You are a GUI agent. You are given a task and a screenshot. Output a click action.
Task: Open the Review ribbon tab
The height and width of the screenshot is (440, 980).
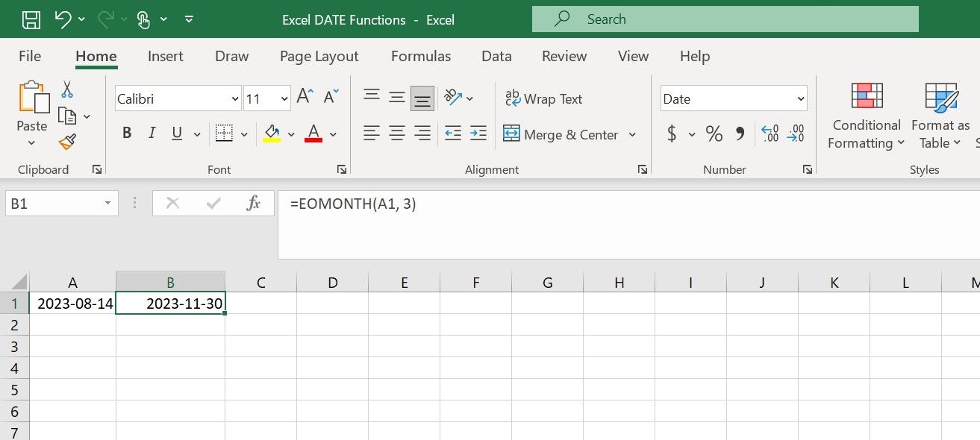(564, 56)
